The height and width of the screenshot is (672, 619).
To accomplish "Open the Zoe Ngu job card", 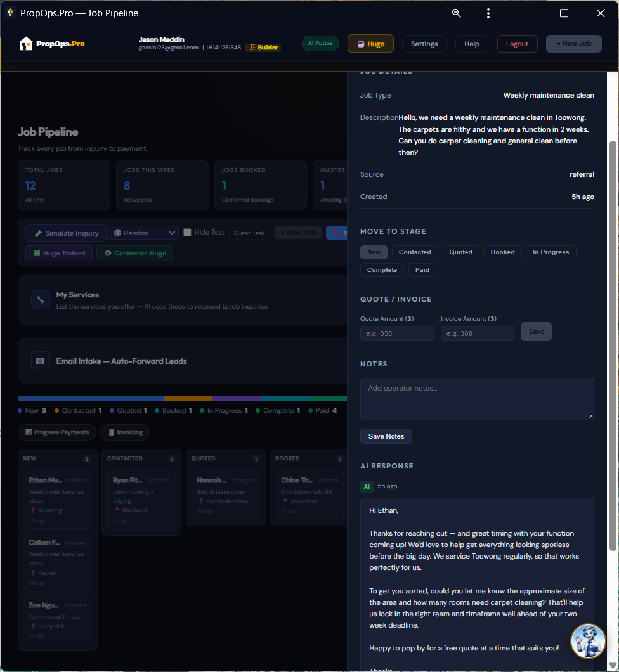I will coord(58,621).
